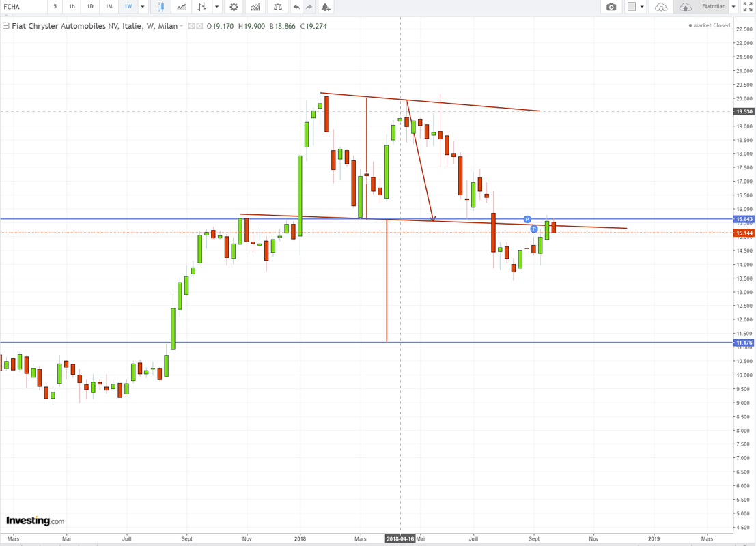
Task: Expand the Fiatmilan saved chart dropdown arrow
Action: pos(733,7)
